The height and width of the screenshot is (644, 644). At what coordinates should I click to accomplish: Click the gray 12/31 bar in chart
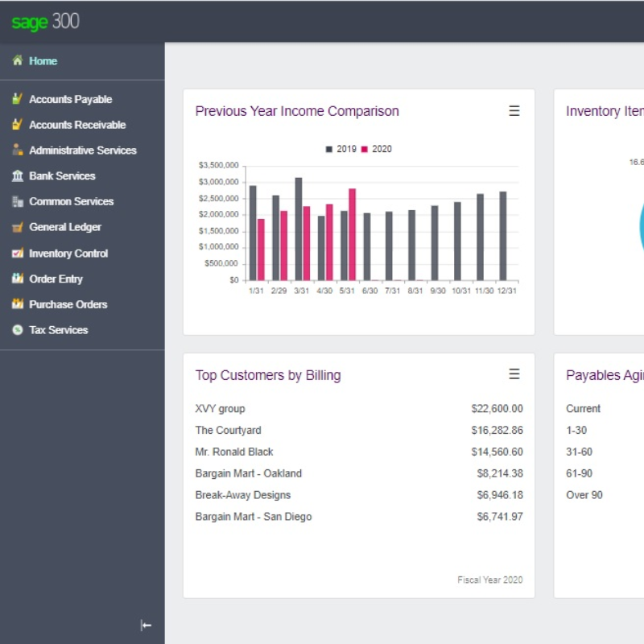503,236
